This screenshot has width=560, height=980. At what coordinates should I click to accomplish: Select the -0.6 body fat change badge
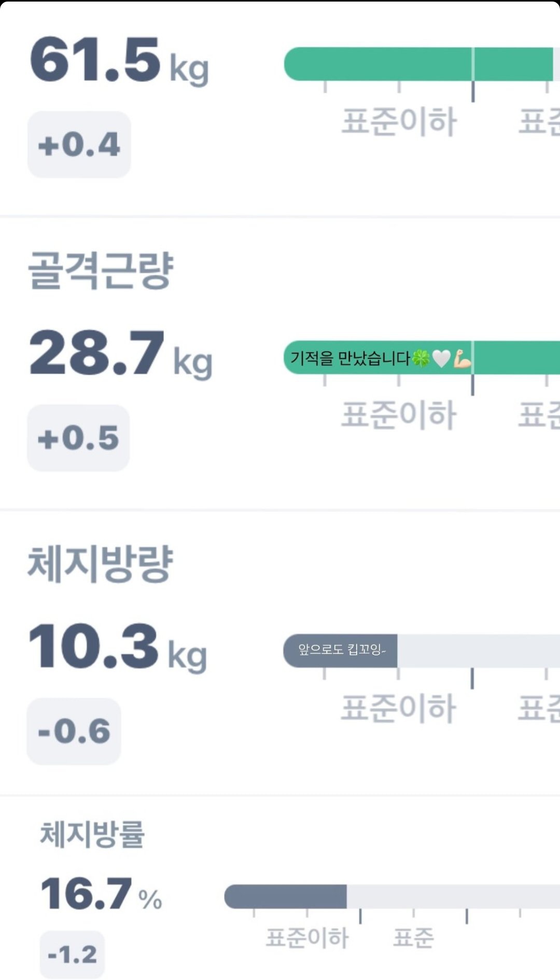(74, 731)
